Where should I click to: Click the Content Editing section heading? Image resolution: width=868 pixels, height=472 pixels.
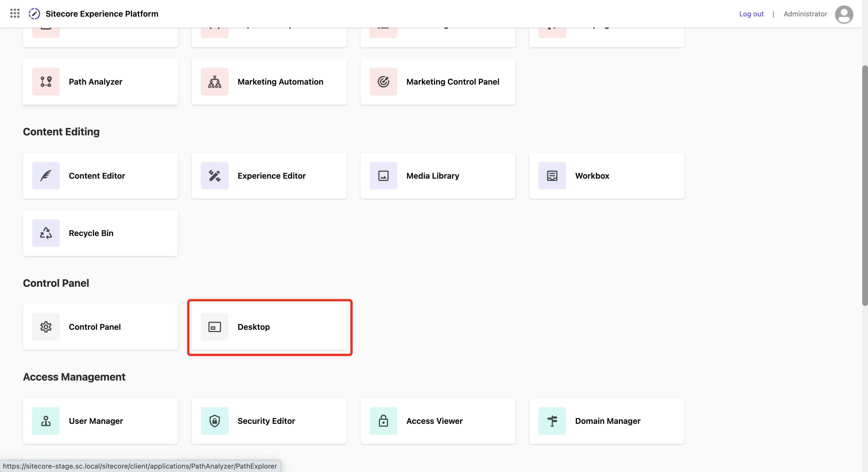[61, 132]
